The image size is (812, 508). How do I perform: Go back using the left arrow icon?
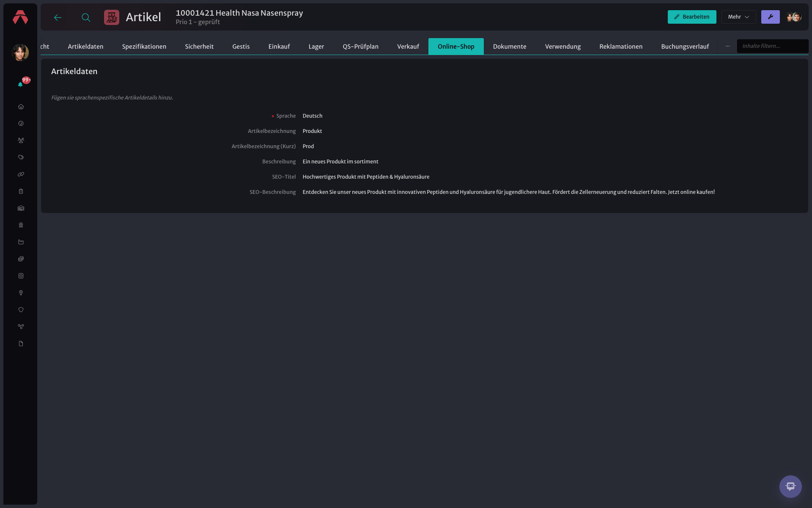[x=58, y=17]
